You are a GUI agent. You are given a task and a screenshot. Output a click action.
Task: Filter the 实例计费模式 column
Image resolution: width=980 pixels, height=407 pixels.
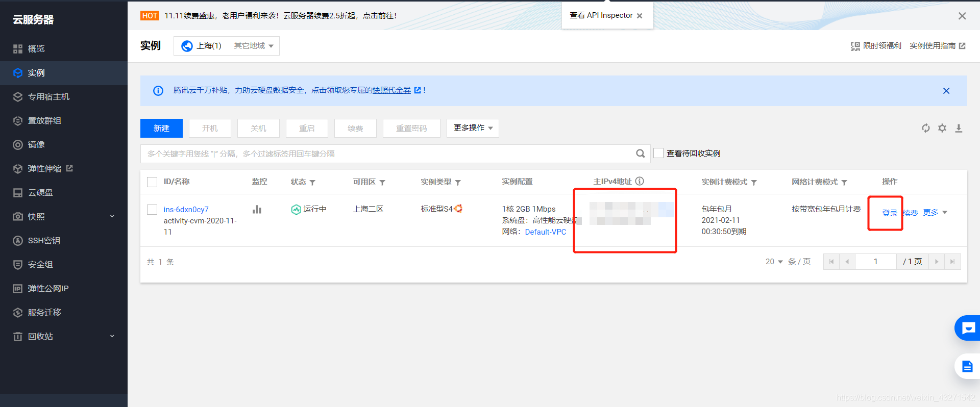click(754, 183)
